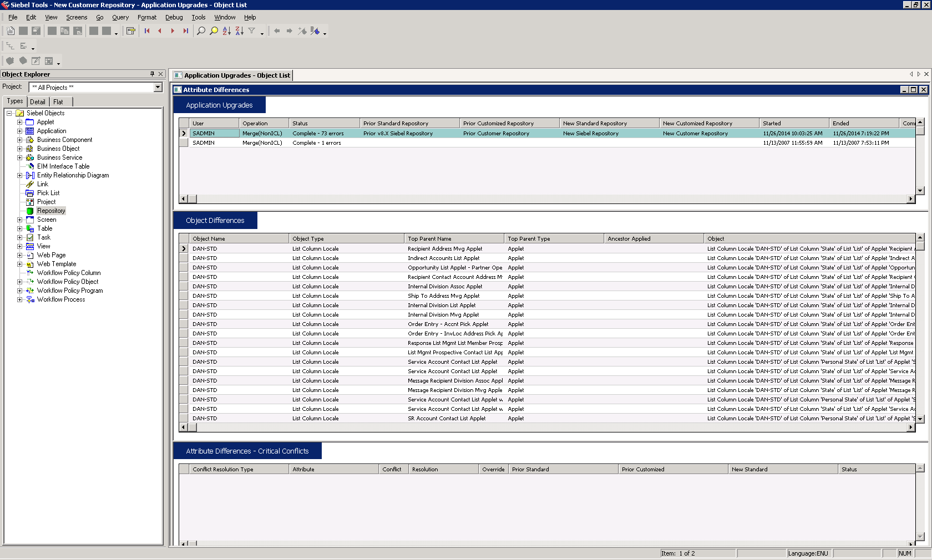The height and width of the screenshot is (560, 932).
Task: Click Application Upgrades horizontal scrollbar thumb
Action: point(192,198)
